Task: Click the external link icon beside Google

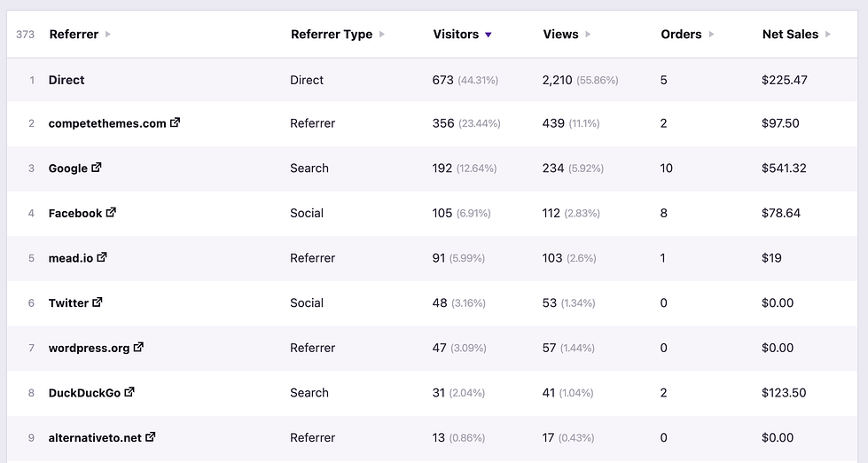Action: tap(97, 168)
